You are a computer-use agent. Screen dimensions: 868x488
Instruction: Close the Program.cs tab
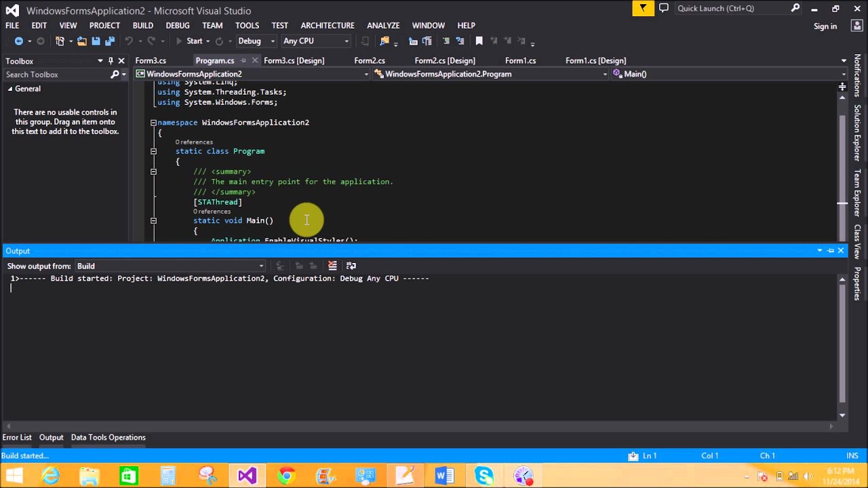click(255, 61)
